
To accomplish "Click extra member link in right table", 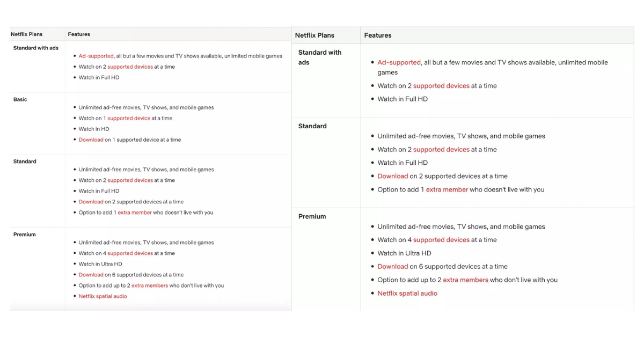I will pos(447,189).
